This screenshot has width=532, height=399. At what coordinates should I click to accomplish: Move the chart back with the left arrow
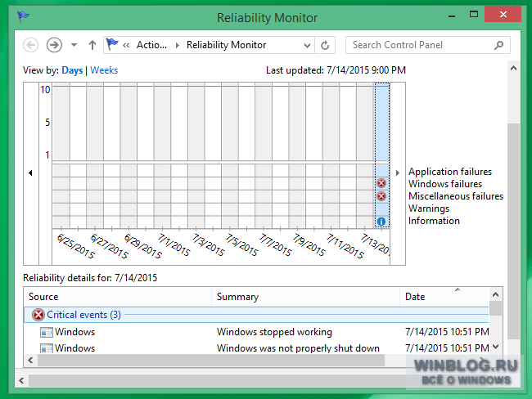tap(30, 173)
